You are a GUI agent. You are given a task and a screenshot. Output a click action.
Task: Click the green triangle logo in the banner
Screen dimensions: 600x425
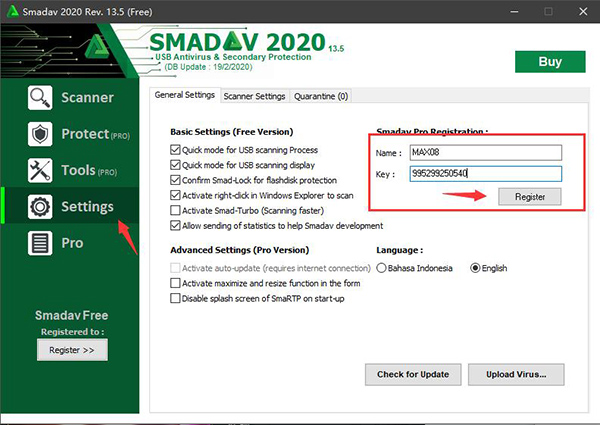point(96,47)
